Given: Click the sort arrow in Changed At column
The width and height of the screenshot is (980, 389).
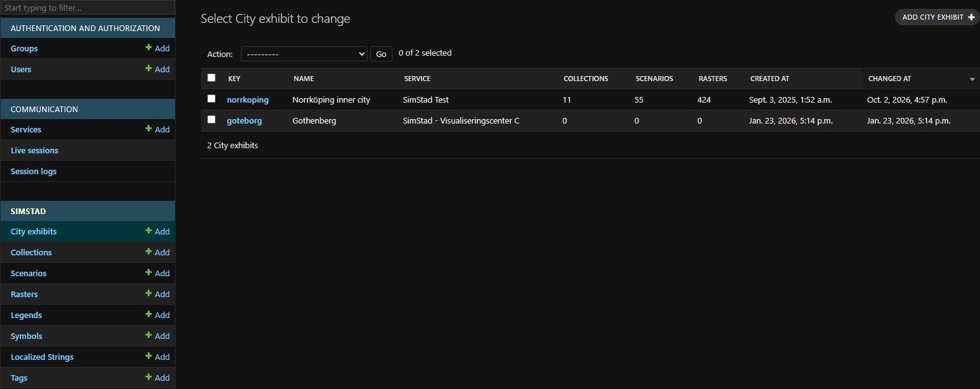Looking at the screenshot, I should [x=972, y=79].
